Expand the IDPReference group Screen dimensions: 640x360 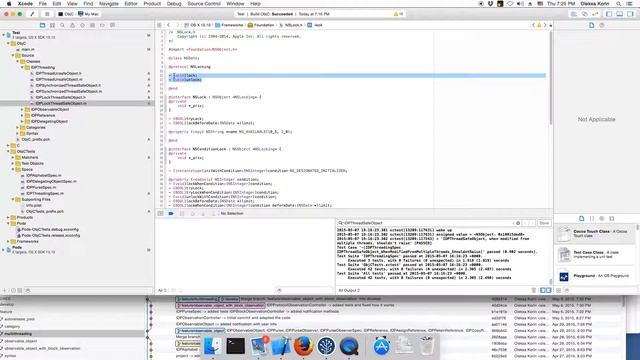click(22, 116)
